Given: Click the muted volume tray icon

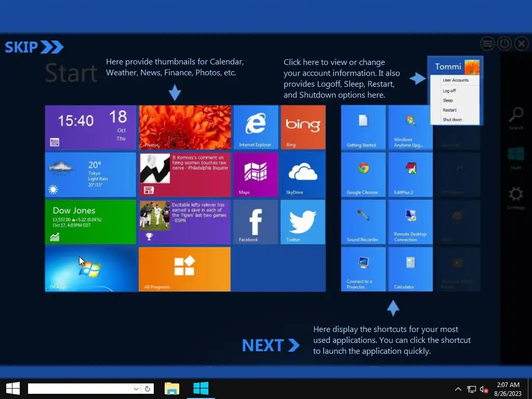Looking at the screenshot, I should [x=484, y=389].
